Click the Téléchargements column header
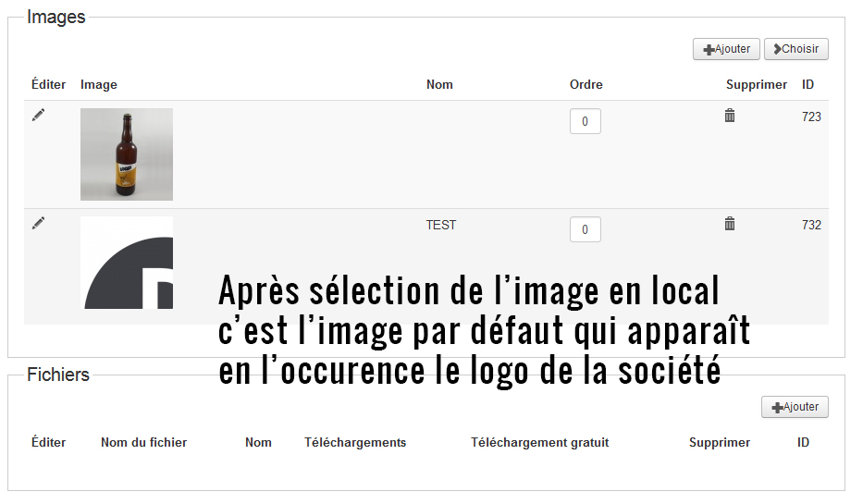863x504 pixels. [x=355, y=442]
